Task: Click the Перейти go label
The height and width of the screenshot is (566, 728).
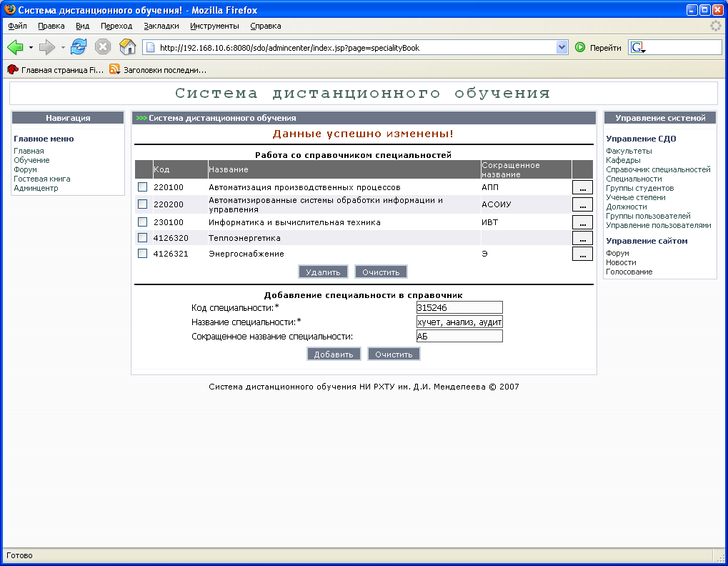Action: [605, 47]
